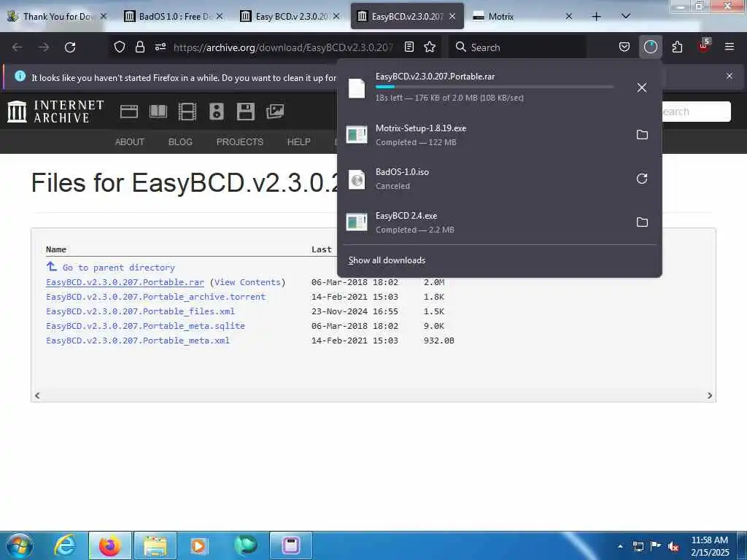Go forward to the next page
Image resolution: width=747 pixels, height=560 pixels.
click(44, 47)
